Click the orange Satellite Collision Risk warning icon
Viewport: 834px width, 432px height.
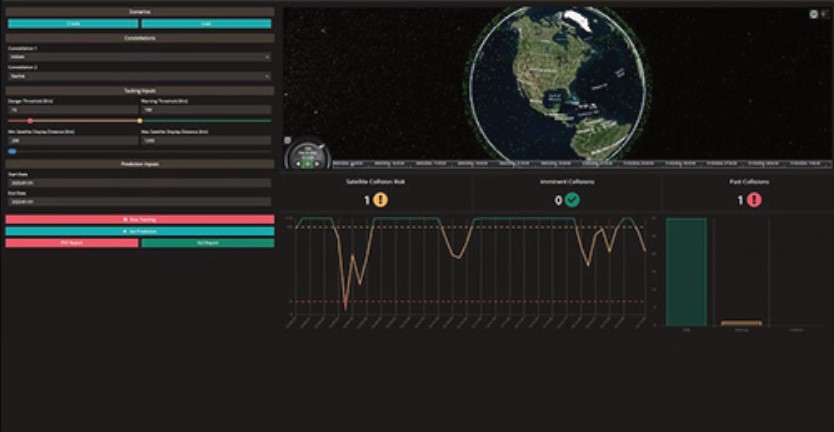tap(381, 200)
